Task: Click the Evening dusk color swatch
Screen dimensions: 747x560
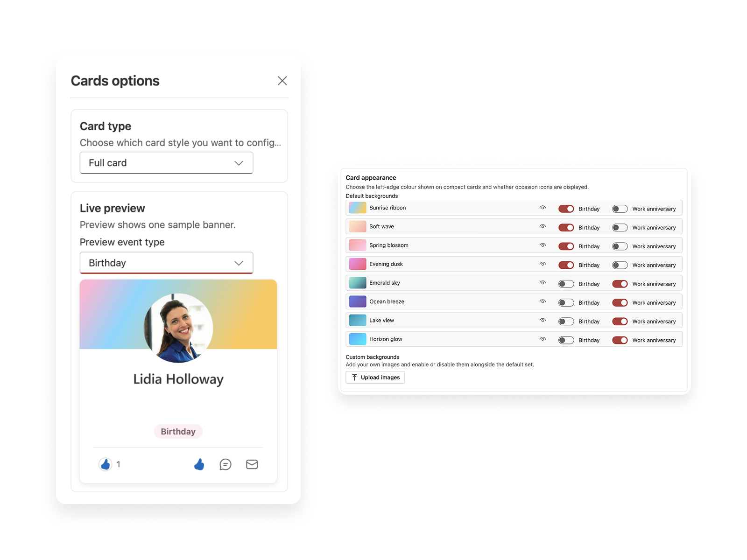Action: tap(358, 264)
